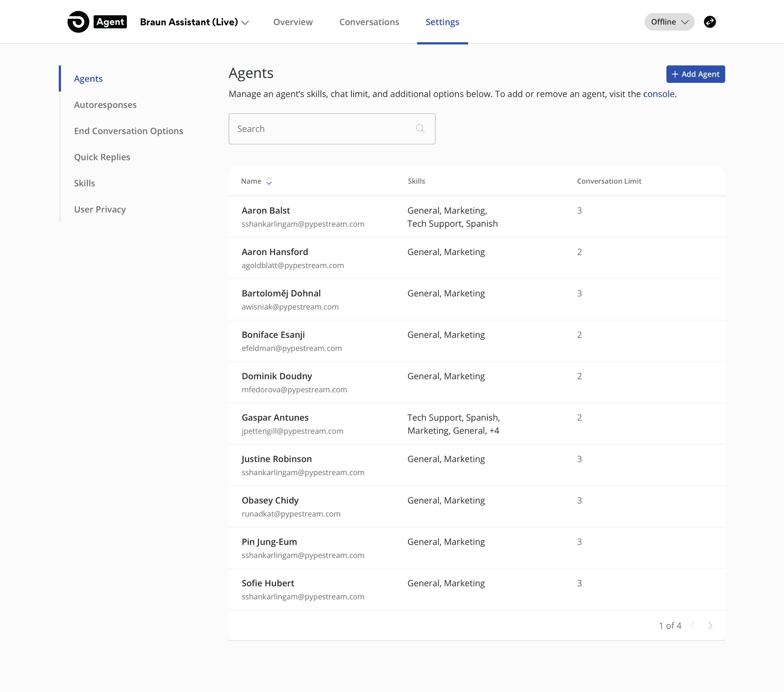Click the Add Agent button
The height and width of the screenshot is (692, 784).
click(x=695, y=74)
